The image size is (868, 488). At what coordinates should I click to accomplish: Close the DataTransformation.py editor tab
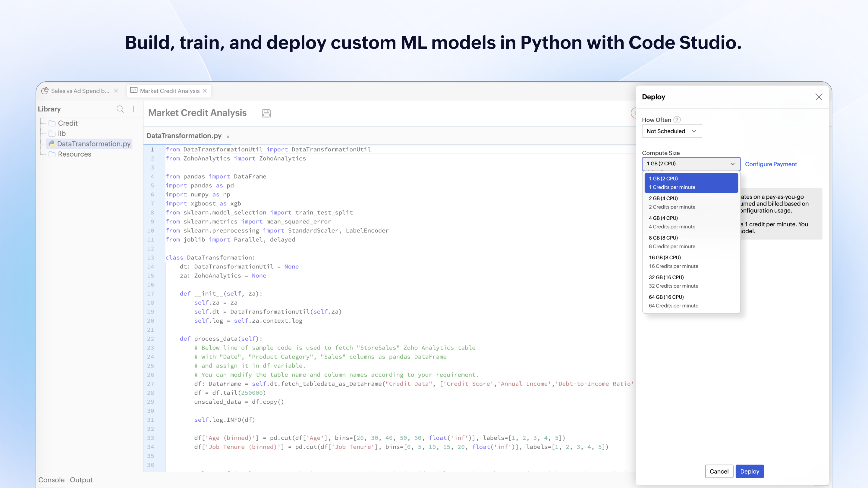click(x=228, y=137)
